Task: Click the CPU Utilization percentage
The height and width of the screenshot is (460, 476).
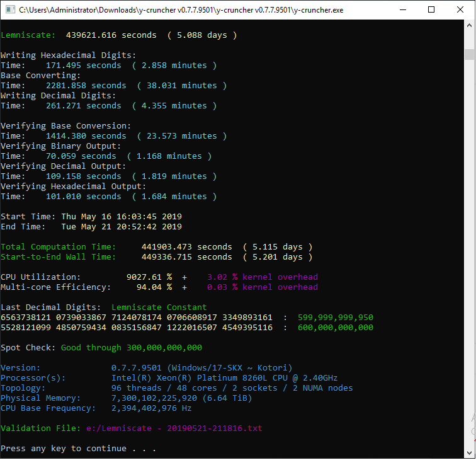Action: click(x=149, y=277)
